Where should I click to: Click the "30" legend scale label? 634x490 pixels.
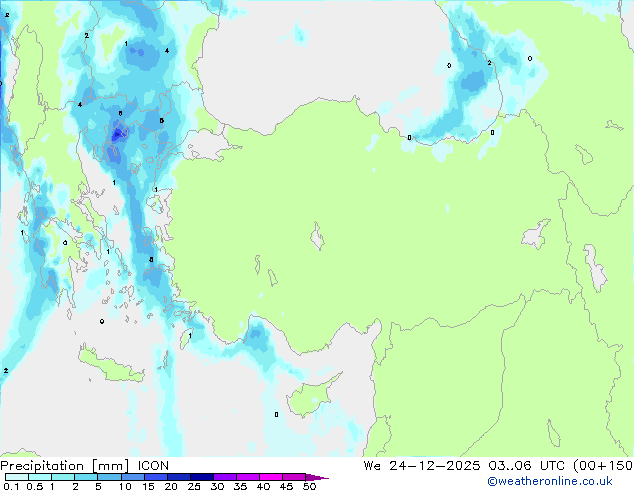pos(217,486)
